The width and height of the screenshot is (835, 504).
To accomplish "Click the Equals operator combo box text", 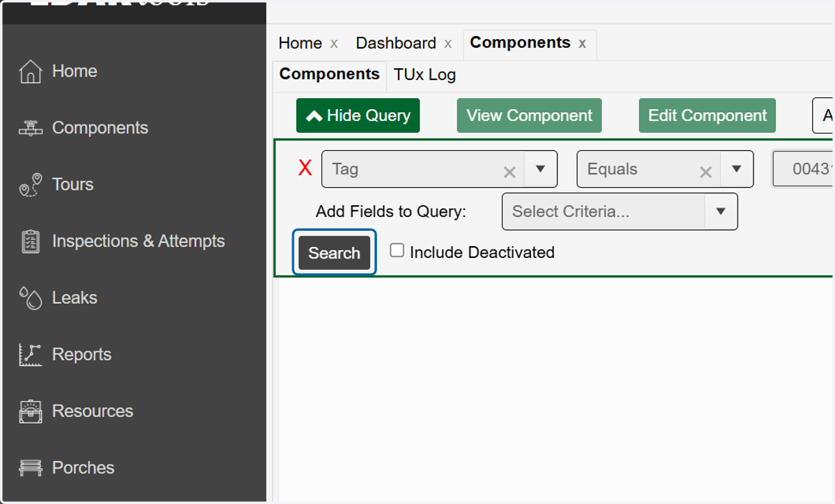I will [612, 169].
